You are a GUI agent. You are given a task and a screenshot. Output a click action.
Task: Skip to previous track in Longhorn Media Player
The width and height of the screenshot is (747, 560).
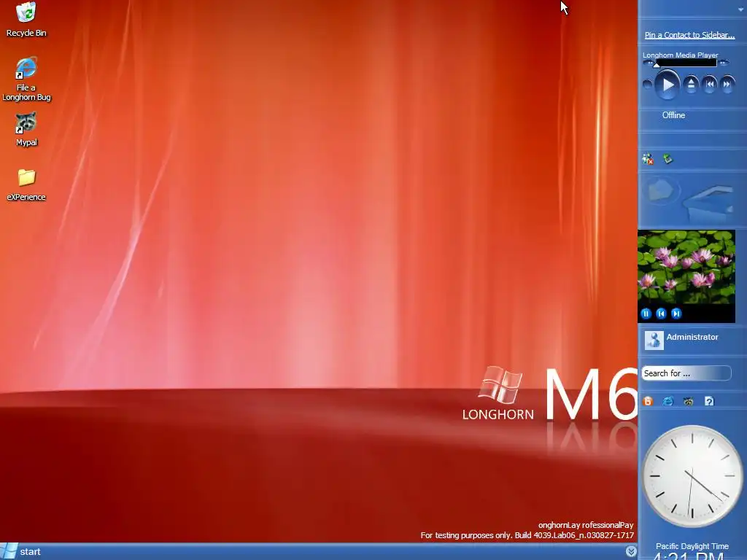[709, 85]
